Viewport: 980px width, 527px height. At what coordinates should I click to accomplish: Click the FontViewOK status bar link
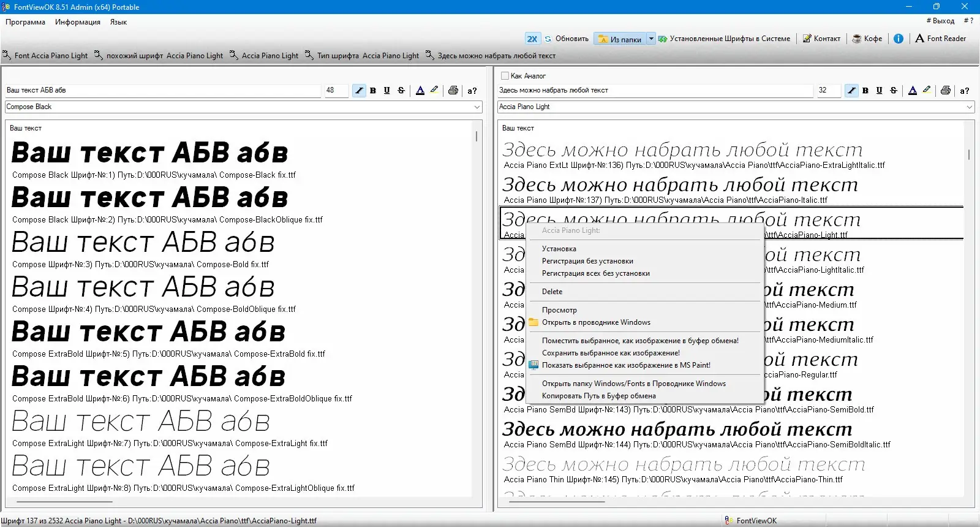coord(750,521)
